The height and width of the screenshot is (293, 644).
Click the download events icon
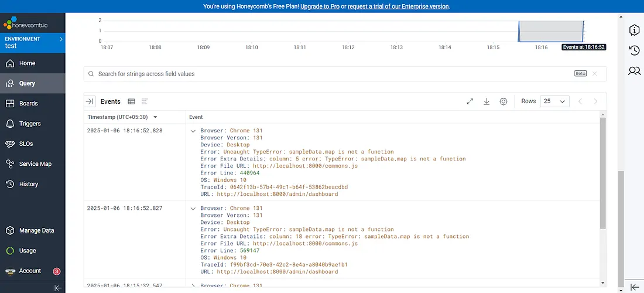(x=487, y=101)
